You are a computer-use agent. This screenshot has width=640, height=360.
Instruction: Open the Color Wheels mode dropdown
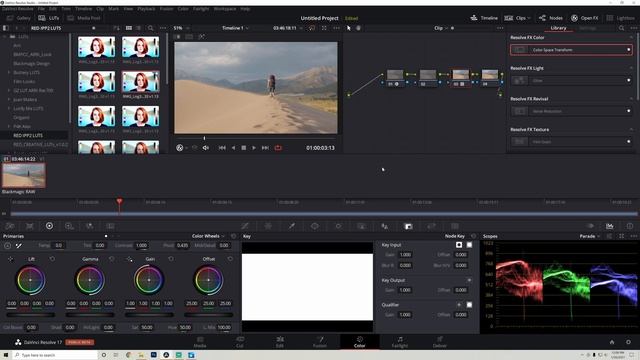click(x=208, y=236)
